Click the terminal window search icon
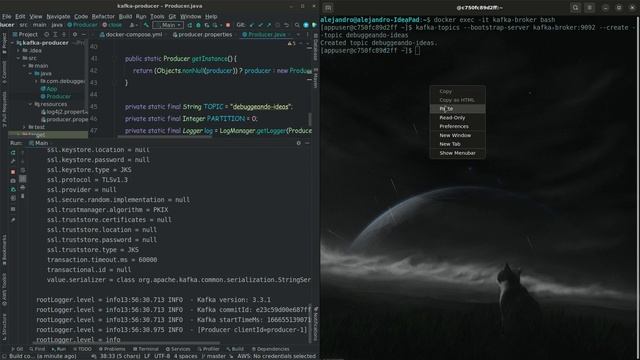The width and height of the screenshot is (640, 360). (576, 7)
